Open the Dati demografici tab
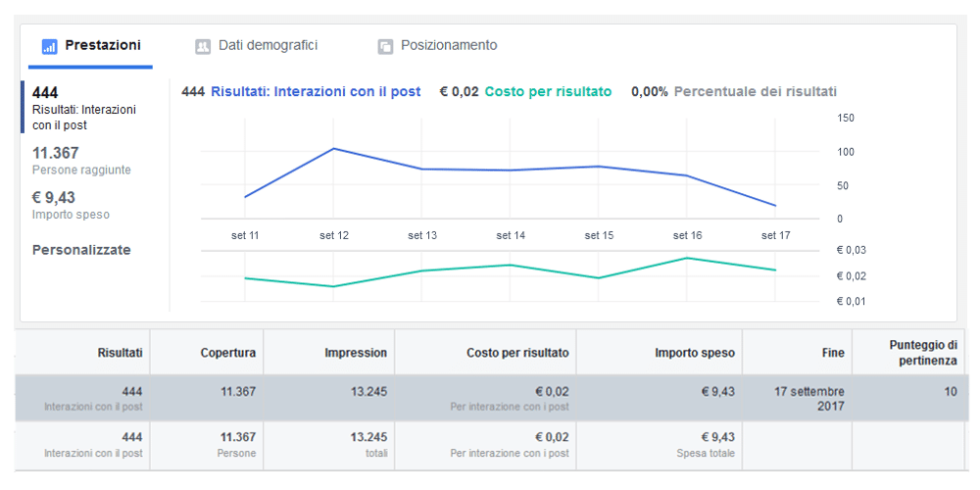The image size is (980, 490). click(x=256, y=46)
